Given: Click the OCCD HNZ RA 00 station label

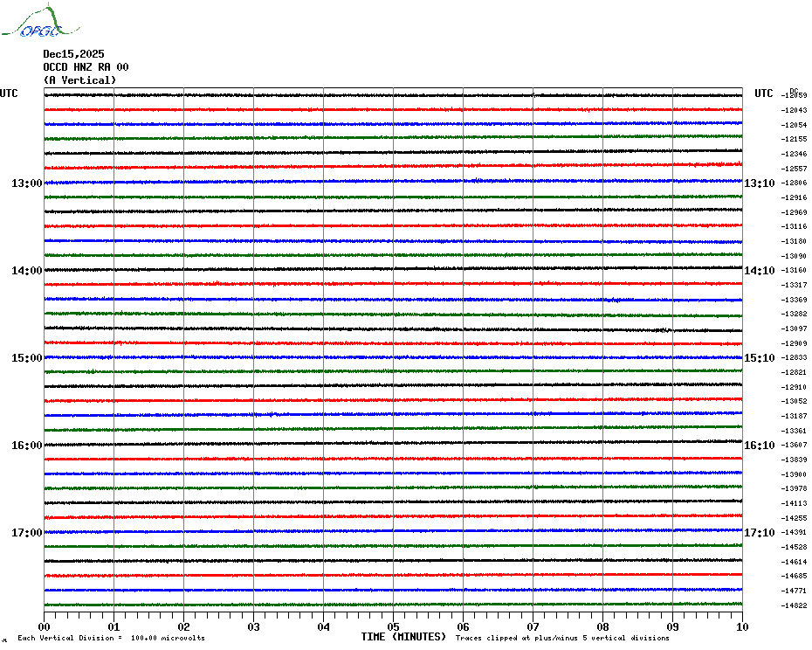Looking at the screenshot, I should 86,67.
